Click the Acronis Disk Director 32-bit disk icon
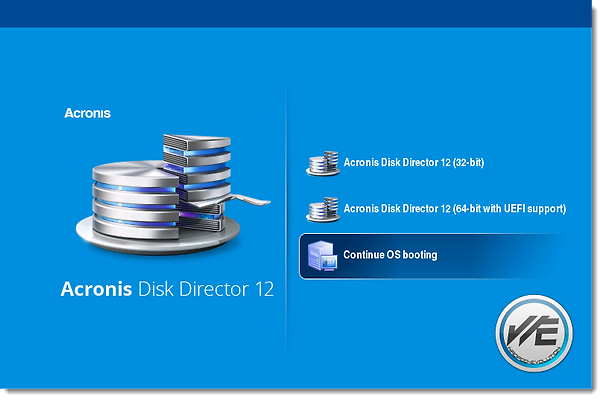The image size is (600, 400). click(x=322, y=162)
